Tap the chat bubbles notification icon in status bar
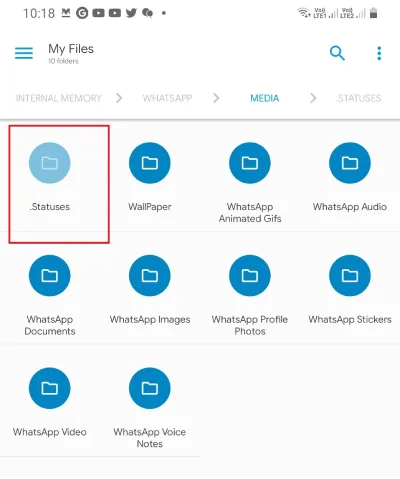400x479 pixels. coord(148,13)
